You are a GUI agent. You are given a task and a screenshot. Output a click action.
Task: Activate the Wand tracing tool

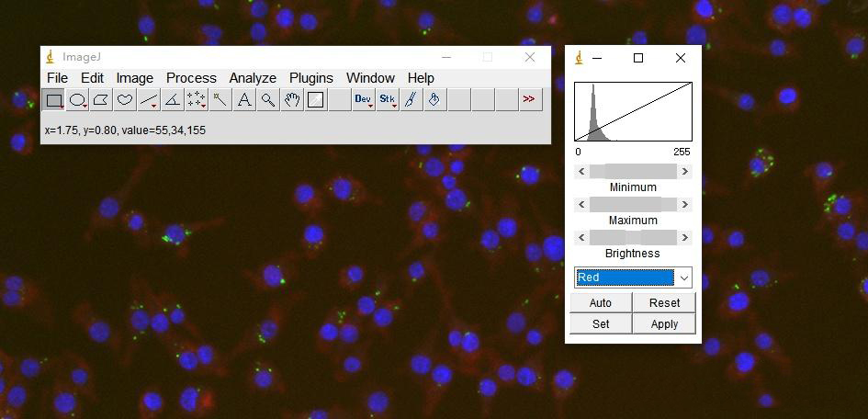coord(220,100)
